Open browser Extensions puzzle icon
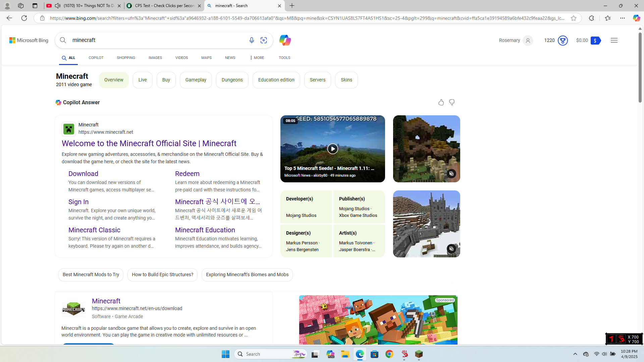644x362 pixels. click(x=591, y=18)
